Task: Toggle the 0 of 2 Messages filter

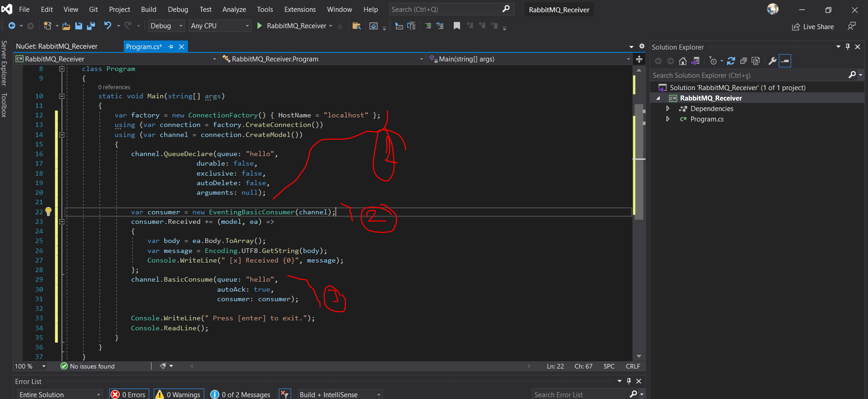Action: point(241,394)
